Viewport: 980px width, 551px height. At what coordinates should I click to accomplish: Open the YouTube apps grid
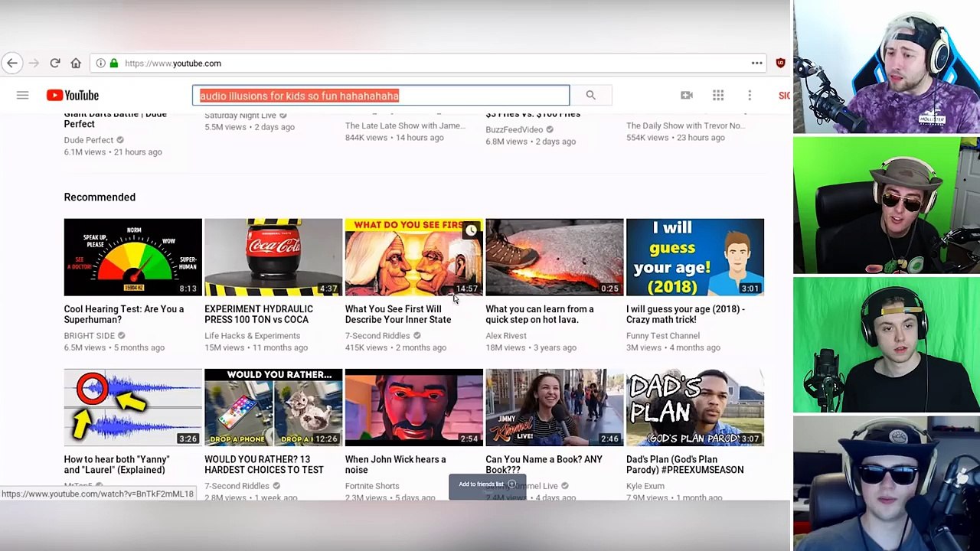point(718,95)
